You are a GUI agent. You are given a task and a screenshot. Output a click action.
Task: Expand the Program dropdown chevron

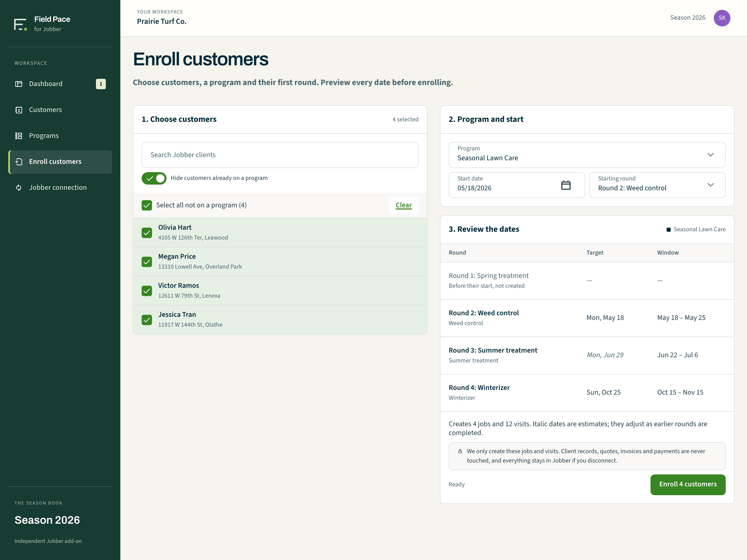click(x=710, y=155)
